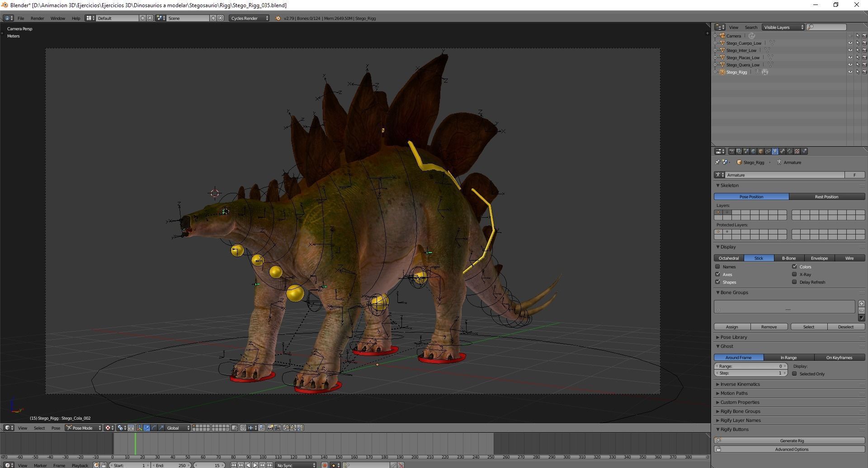The image size is (868, 468).
Task: Open the Global orientation dropdown
Action: pyautogui.click(x=178, y=428)
